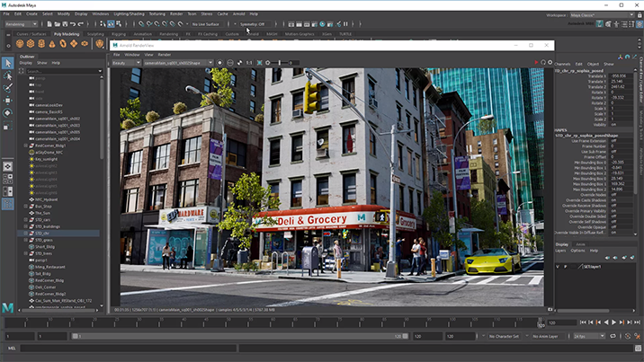This screenshot has width=644, height=362.
Task: Click the time slider ruler
Action: tap(273, 322)
